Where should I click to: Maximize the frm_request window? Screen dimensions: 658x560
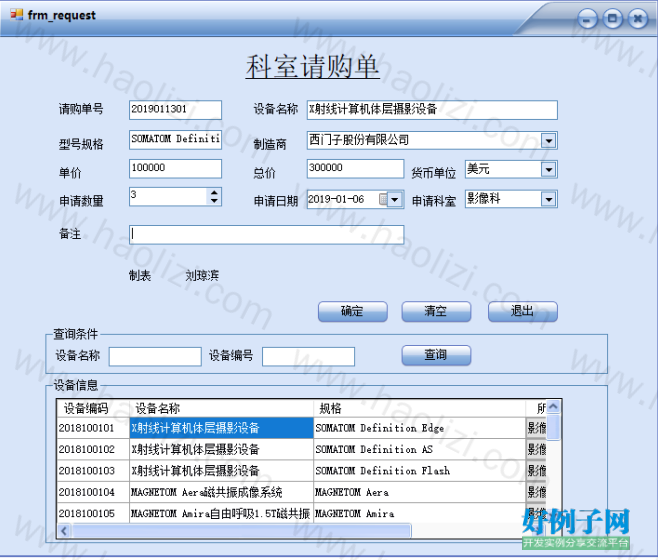point(613,19)
